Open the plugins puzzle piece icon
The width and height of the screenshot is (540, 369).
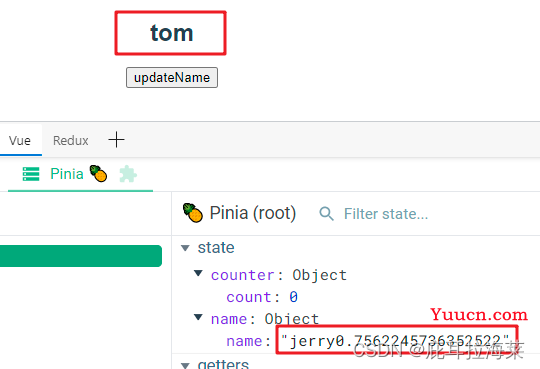(x=128, y=174)
